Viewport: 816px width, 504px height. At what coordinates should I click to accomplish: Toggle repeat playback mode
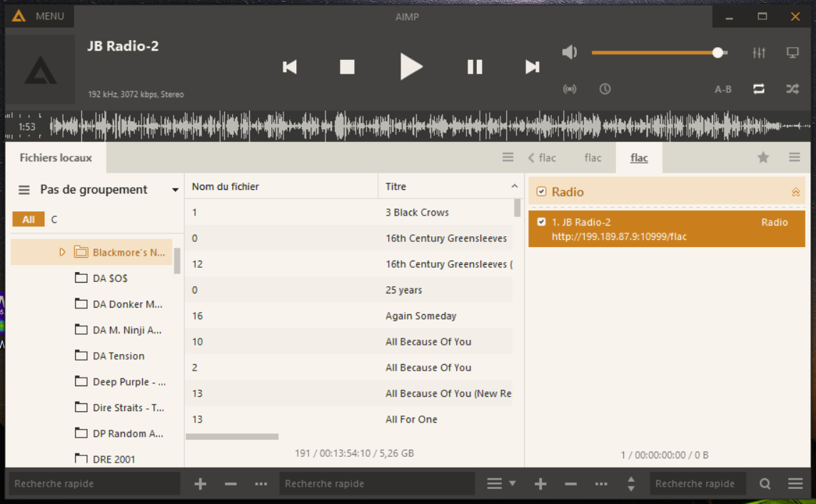point(759,89)
